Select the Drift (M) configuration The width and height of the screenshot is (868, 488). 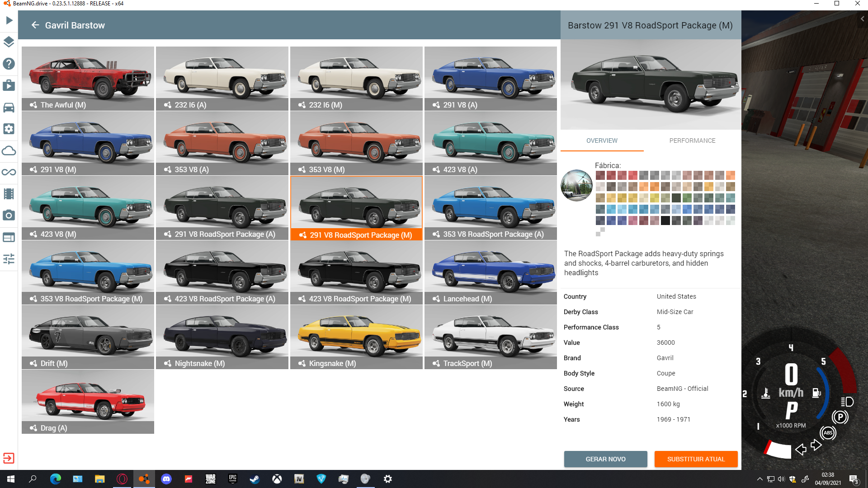[88, 337]
